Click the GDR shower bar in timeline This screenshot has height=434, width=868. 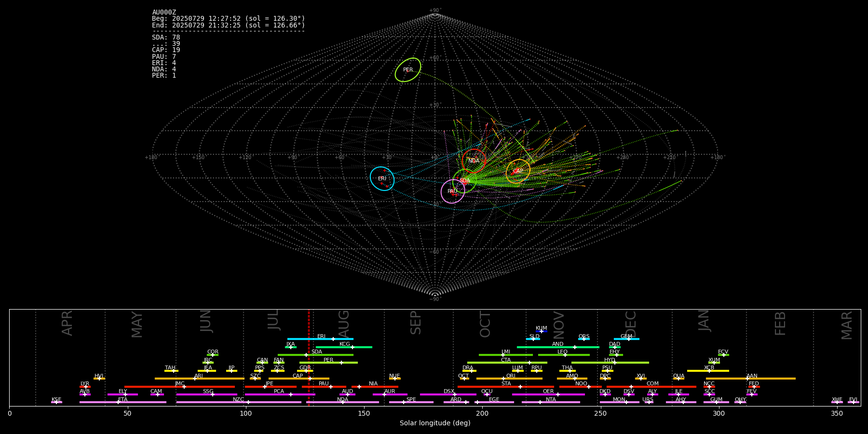coord(305,371)
